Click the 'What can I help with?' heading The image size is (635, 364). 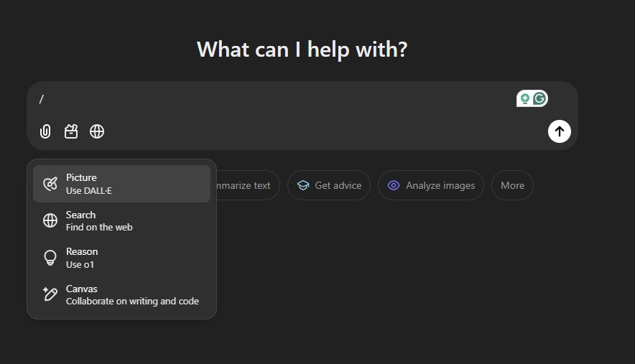(x=302, y=50)
